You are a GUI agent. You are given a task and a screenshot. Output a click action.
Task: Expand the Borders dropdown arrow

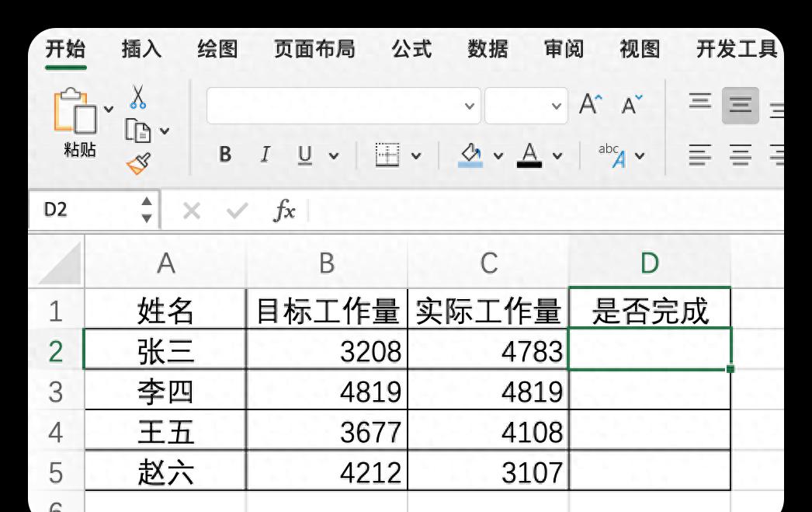pos(416,155)
